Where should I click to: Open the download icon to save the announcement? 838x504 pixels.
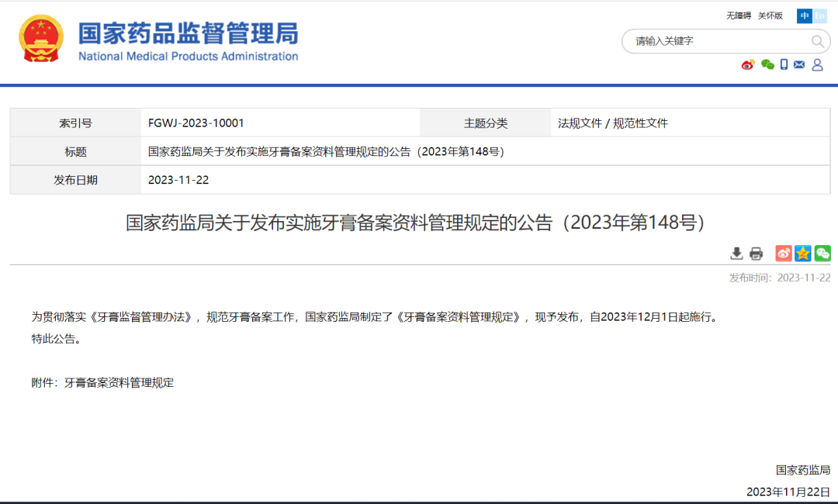click(x=735, y=254)
